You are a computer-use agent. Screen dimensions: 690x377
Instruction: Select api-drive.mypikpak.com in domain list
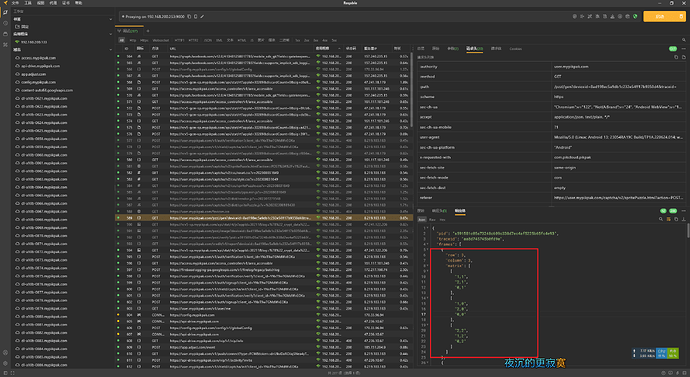(x=40, y=66)
